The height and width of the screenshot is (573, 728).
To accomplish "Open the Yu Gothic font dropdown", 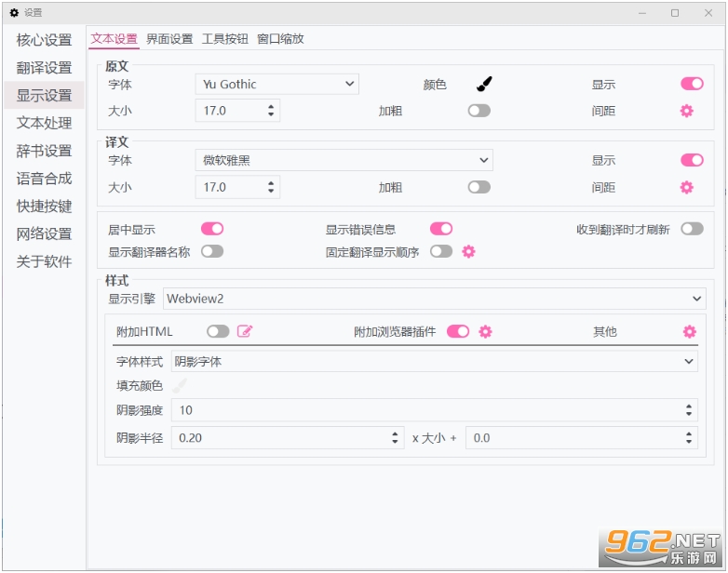I will (276, 84).
